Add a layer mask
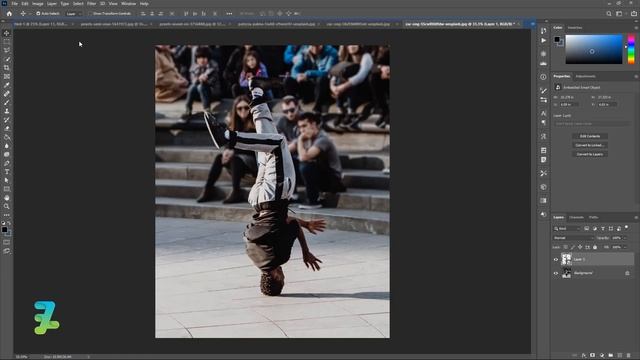 pyautogui.click(x=592, y=356)
